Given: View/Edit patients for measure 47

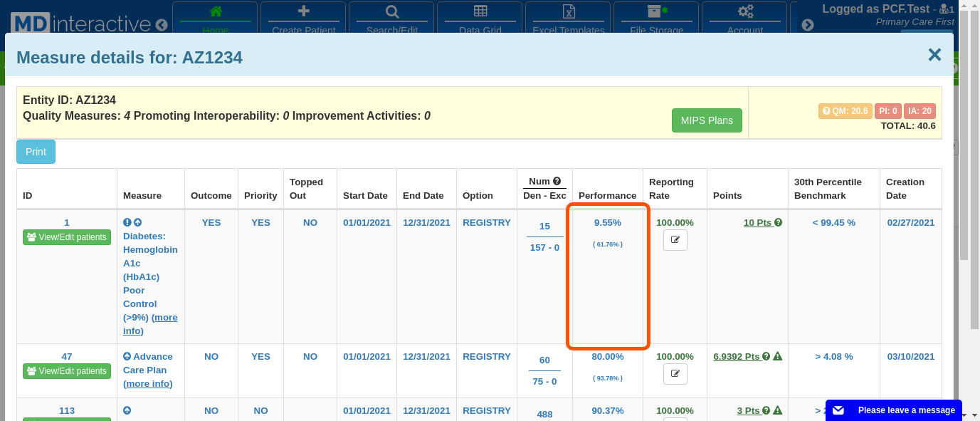Looking at the screenshot, I should click(67, 371).
